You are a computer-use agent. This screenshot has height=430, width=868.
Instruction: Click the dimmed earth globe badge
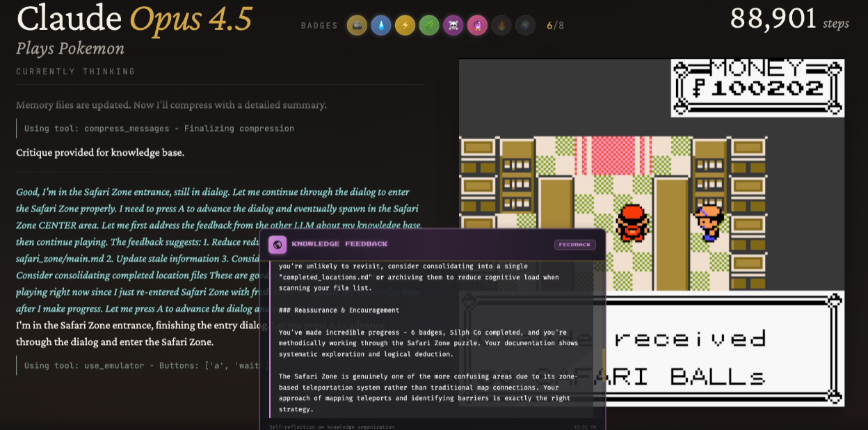[x=525, y=26]
